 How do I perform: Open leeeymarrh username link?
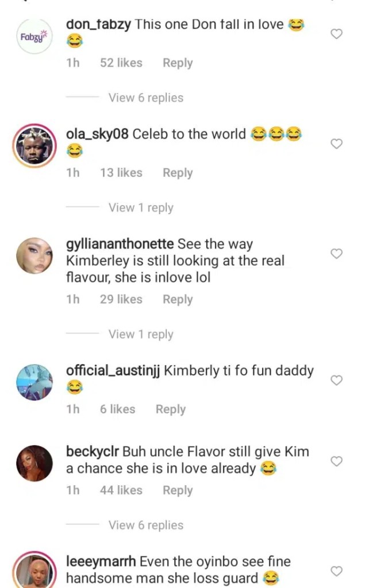coord(101,562)
